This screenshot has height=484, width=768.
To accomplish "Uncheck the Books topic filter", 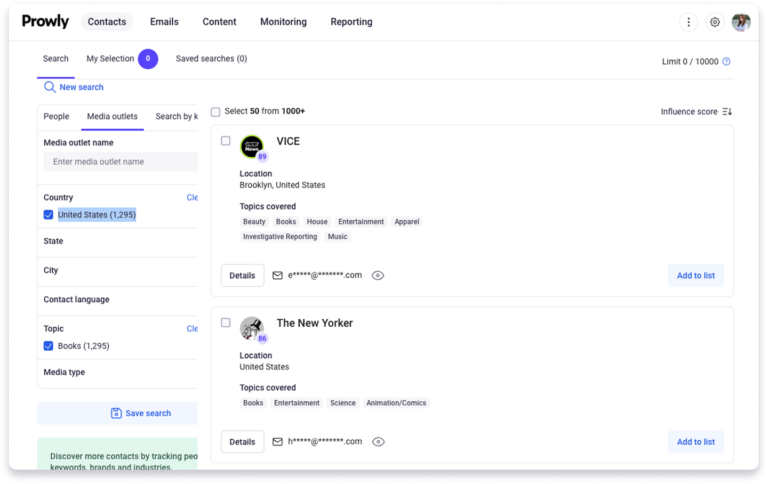I will [x=49, y=346].
